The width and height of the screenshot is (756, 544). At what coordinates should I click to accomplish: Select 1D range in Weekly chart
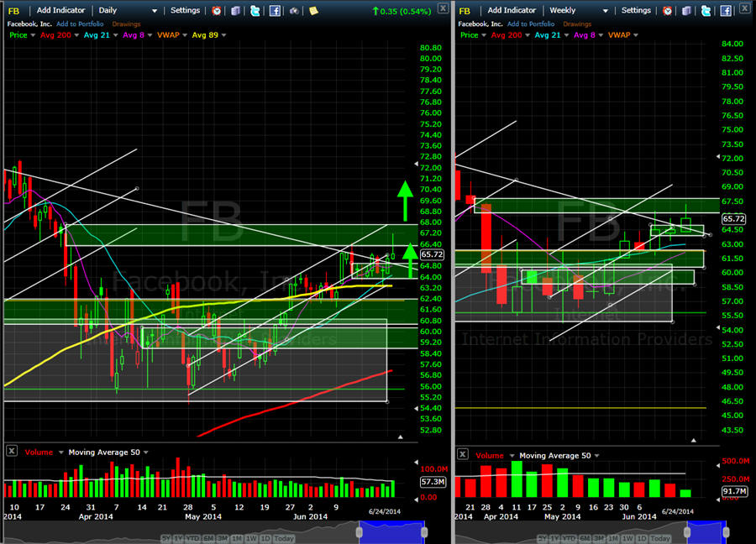642,538
